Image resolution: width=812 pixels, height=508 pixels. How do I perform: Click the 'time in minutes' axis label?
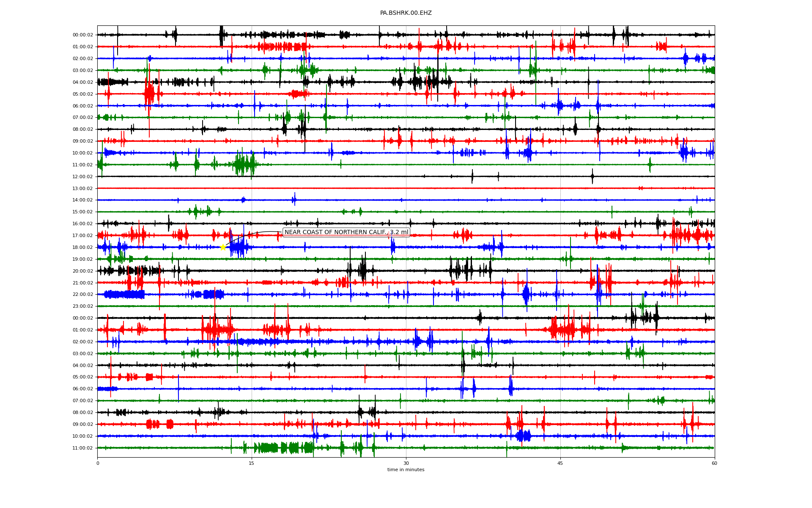pyautogui.click(x=406, y=470)
